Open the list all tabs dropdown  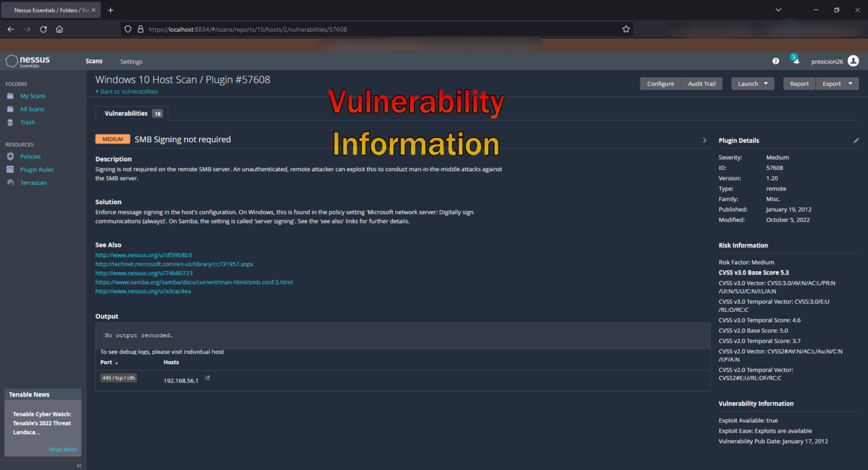coord(778,10)
